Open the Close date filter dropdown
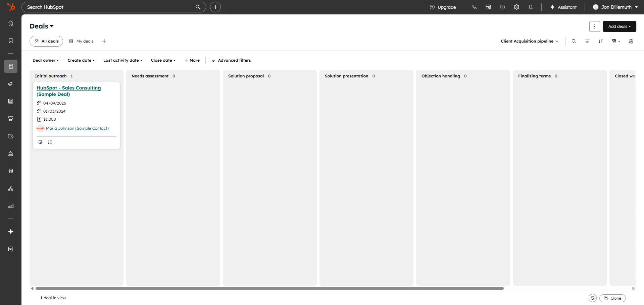The height and width of the screenshot is (305, 644). pyautogui.click(x=163, y=60)
